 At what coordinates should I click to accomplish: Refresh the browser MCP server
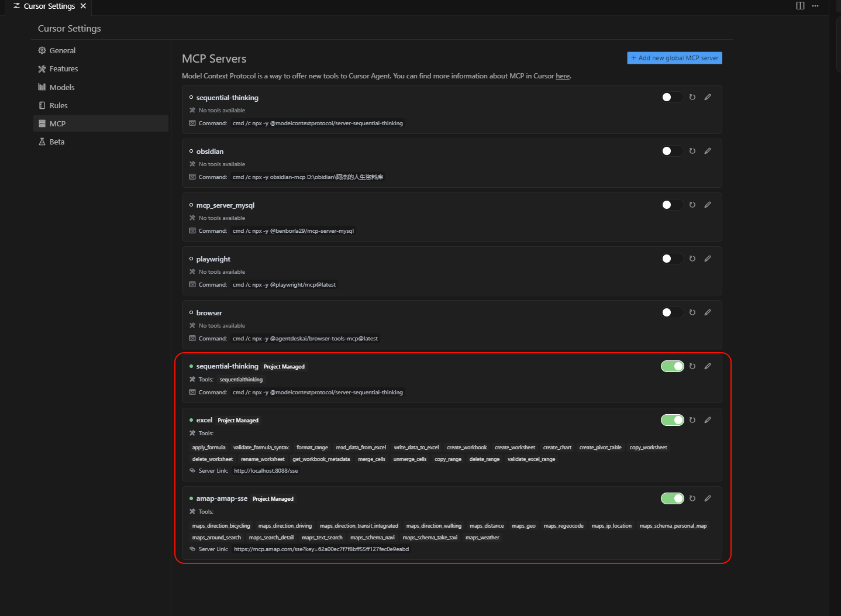692,312
